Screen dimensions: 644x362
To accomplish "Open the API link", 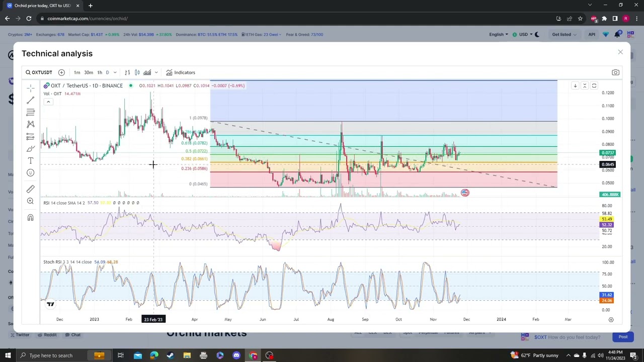I will coord(592,35).
